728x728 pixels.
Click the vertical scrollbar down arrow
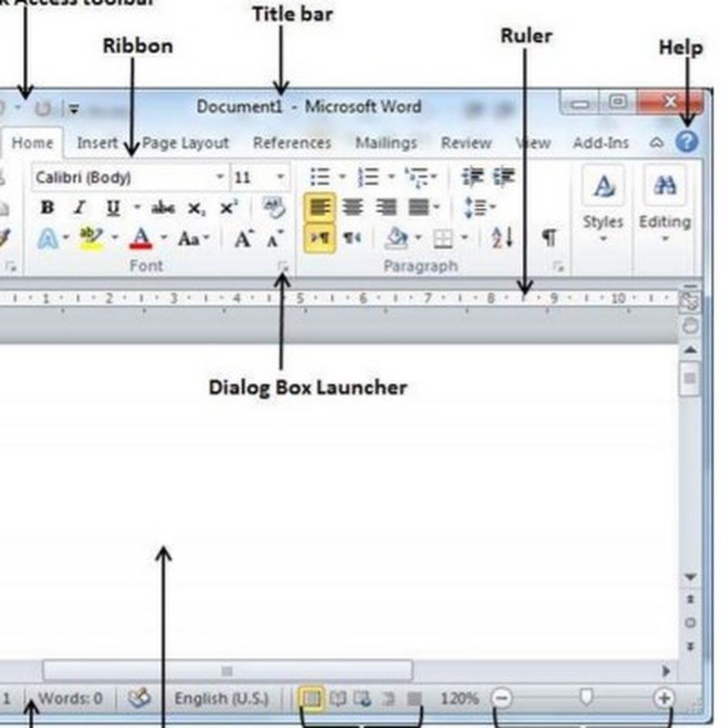click(x=691, y=577)
